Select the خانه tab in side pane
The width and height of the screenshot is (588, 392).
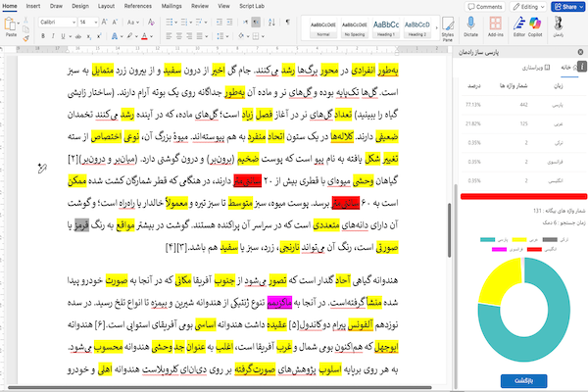click(x=569, y=68)
